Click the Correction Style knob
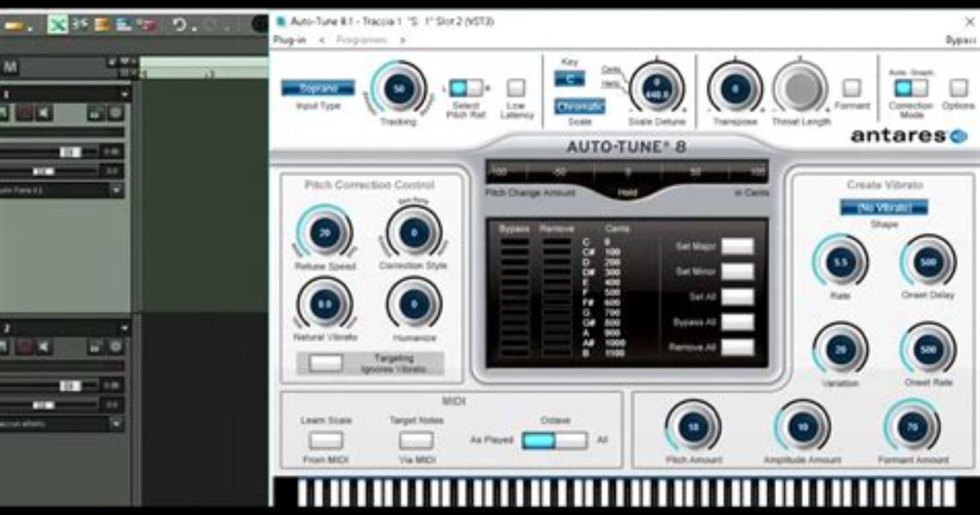The image size is (980, 515). (414, 233)
